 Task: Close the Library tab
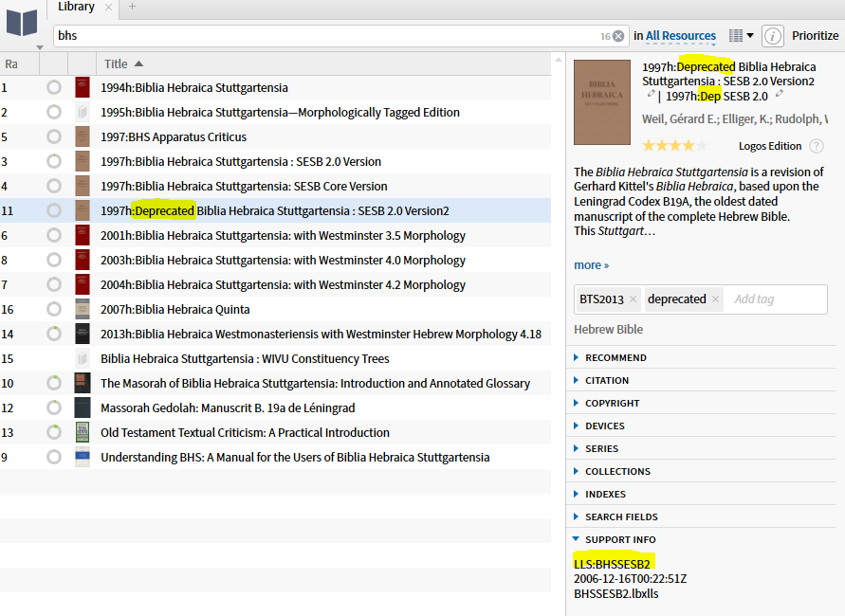click(x=108, y=7)
